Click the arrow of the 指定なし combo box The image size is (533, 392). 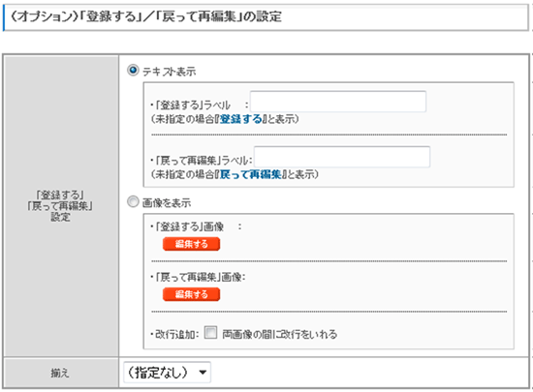203,373
